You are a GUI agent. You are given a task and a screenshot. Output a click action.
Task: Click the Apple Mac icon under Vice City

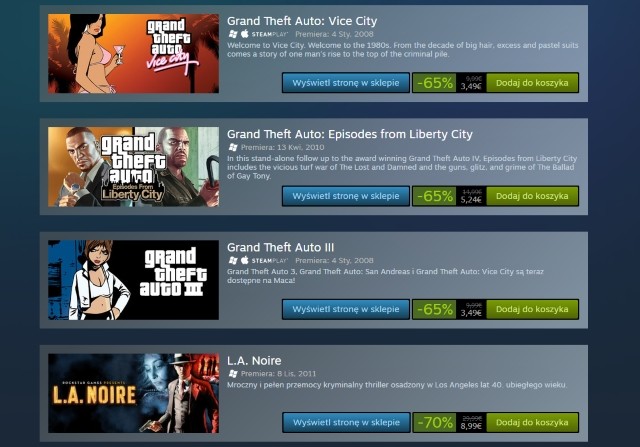[x=244, y=33]
